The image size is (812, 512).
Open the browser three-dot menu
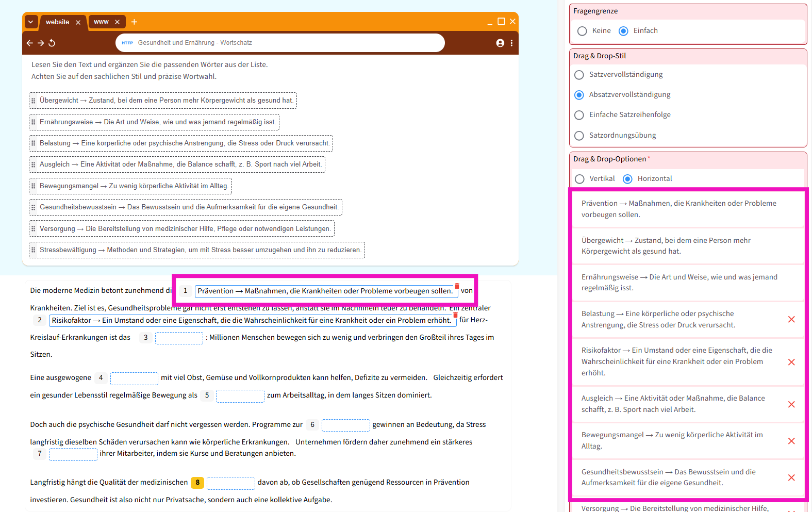[511, 43]
